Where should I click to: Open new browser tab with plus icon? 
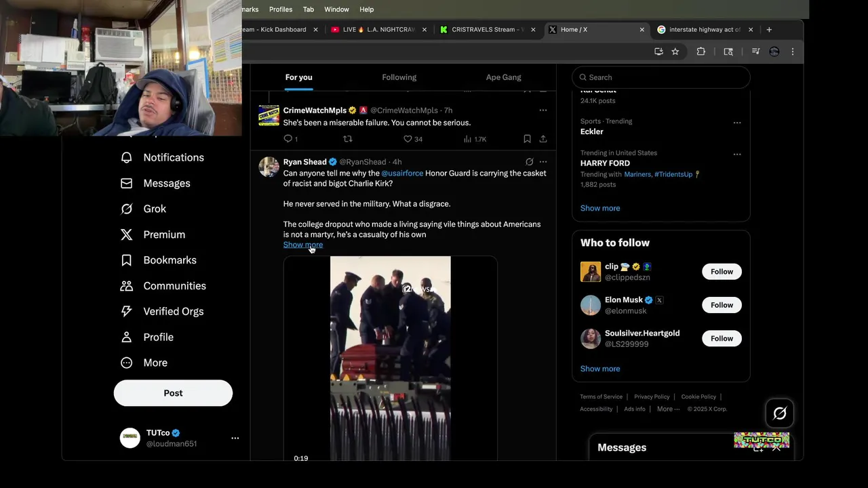tap(769, 30)
